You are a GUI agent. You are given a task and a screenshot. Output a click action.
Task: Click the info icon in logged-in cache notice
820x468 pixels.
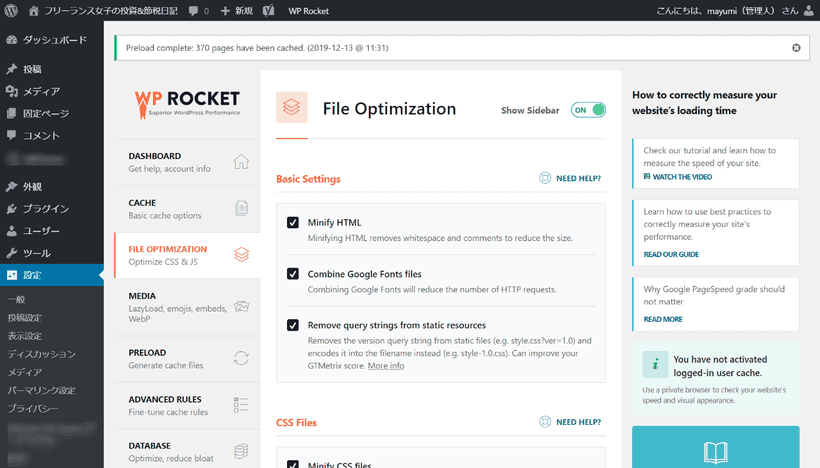click(655, 364)
